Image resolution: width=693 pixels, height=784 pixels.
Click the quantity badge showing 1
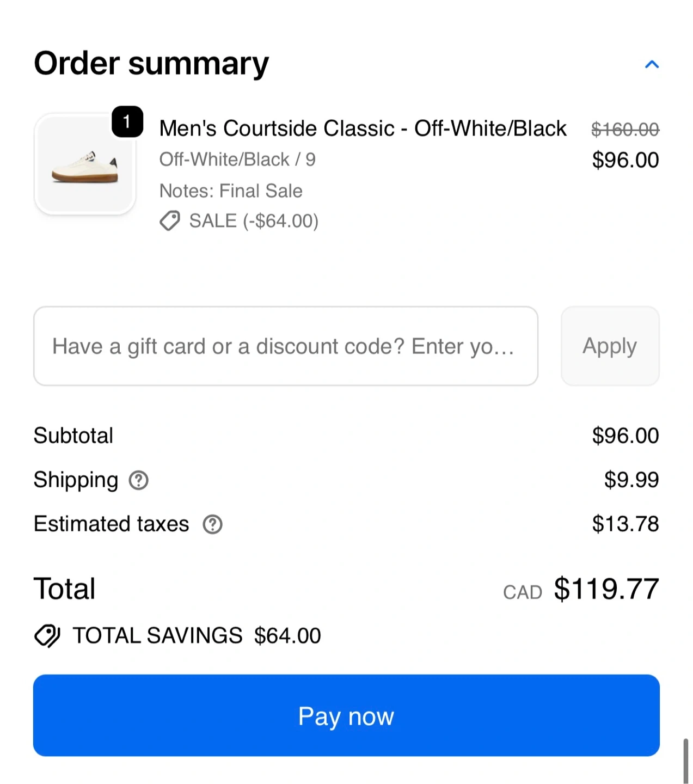[127, 121]
